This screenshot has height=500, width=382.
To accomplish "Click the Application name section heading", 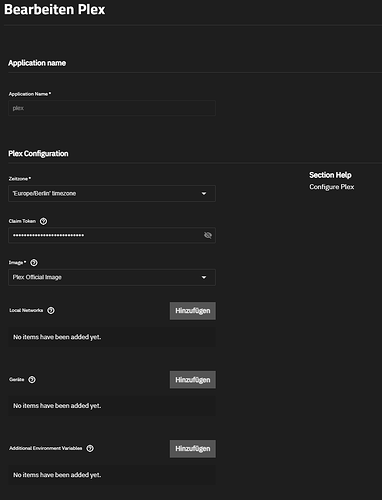I will click(37, 63).
